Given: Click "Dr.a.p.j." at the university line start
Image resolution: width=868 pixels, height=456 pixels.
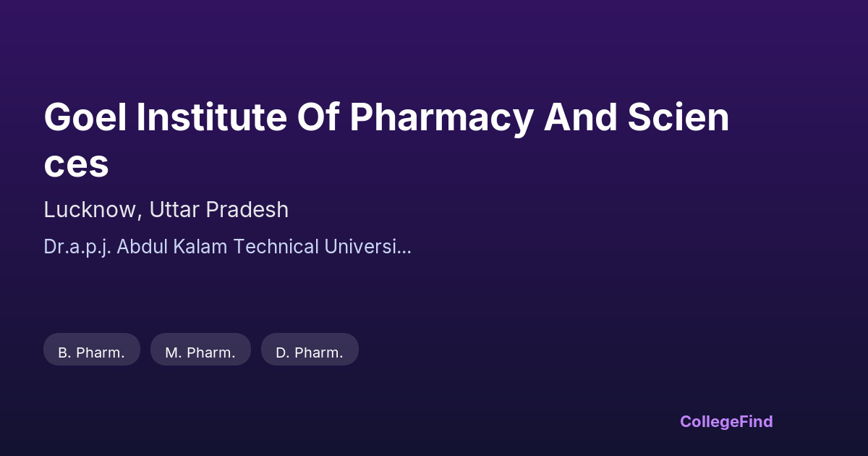Looking at the screenshot, I should tap(77, 247).
